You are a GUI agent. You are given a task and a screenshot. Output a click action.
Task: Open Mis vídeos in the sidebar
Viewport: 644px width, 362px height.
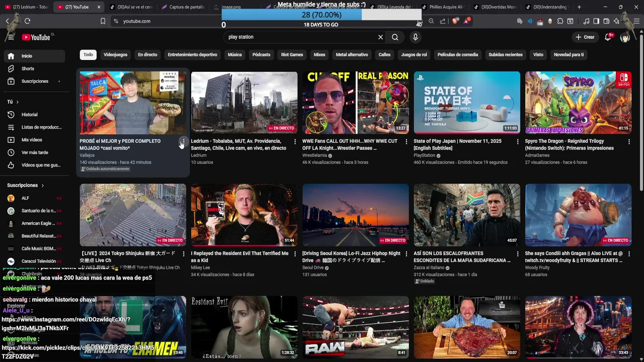pos(34,140)
